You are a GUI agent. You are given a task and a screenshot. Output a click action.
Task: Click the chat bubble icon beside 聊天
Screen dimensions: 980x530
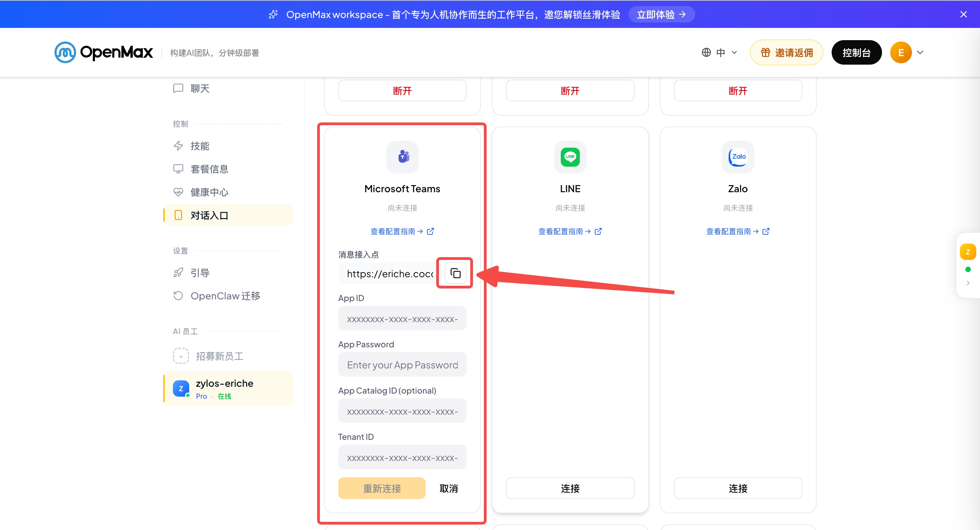pos(178,88)
